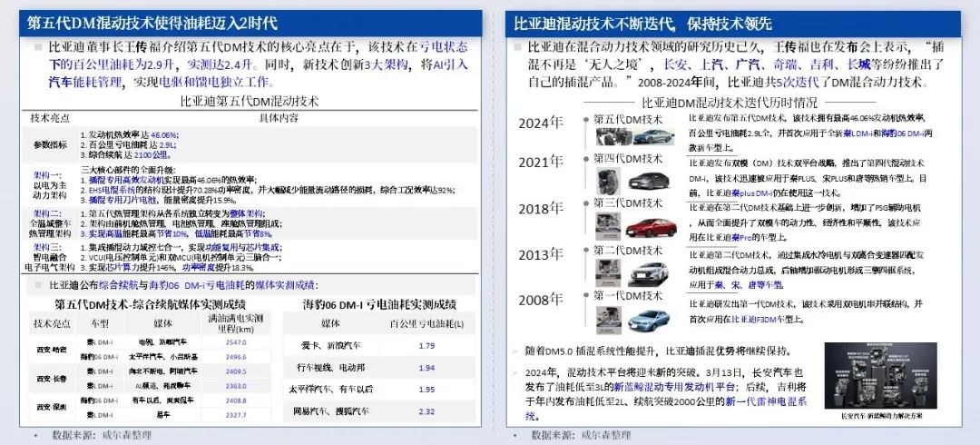Select the '第五代DM技术' label
980x445 pixels.
click(x=628, y=119)
